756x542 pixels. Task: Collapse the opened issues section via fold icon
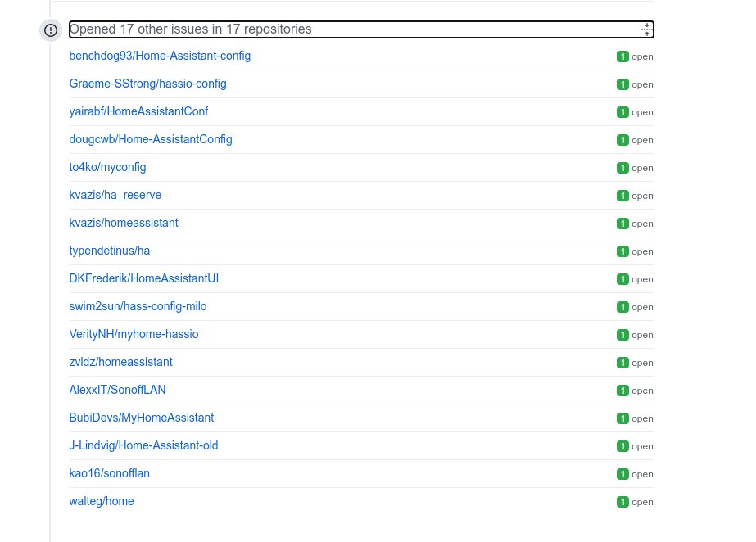[646, 29]
